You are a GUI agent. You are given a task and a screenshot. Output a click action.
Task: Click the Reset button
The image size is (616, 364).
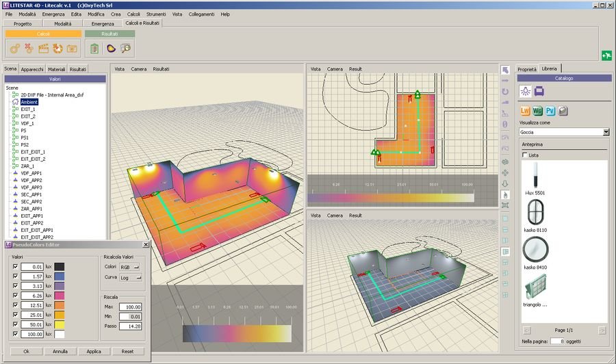tap(128, 352)
